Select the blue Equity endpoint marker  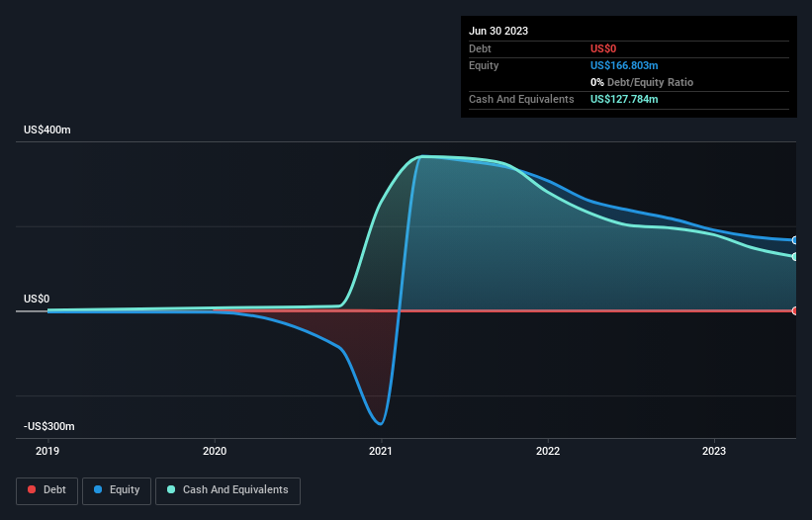(x=795, y=240)
